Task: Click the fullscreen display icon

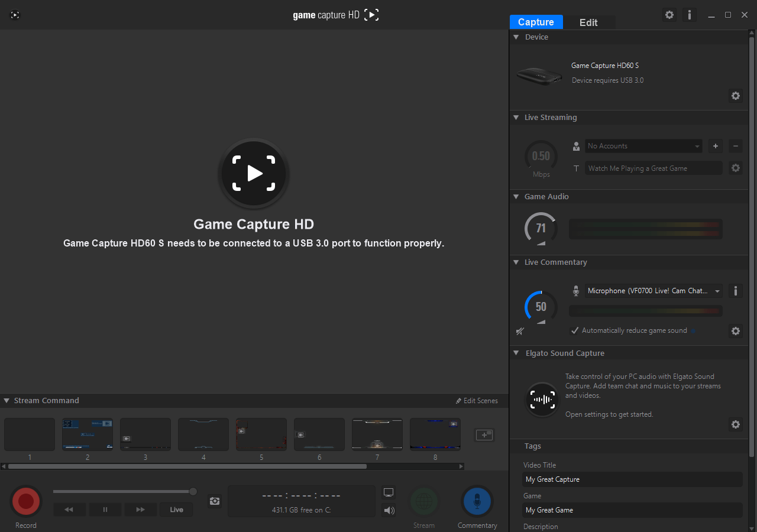Action: (389, 491)
